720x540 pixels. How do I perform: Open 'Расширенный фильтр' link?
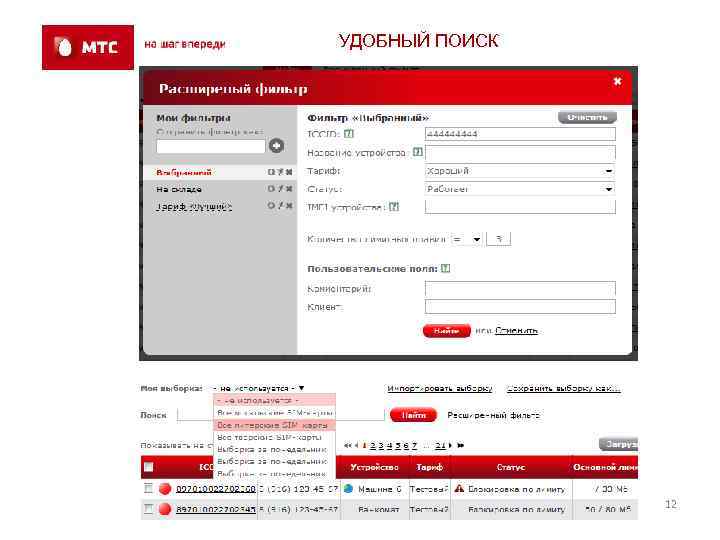point(493,415)
